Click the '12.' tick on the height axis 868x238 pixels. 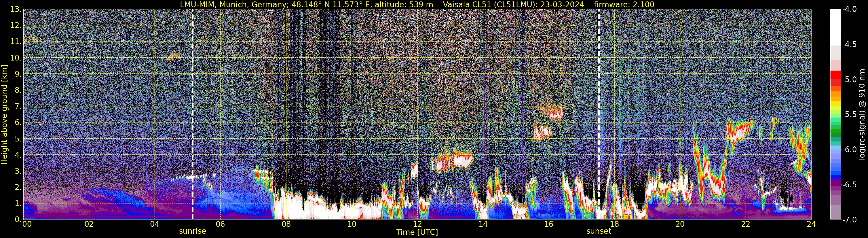pyautogui.click(x=16, y=26)
